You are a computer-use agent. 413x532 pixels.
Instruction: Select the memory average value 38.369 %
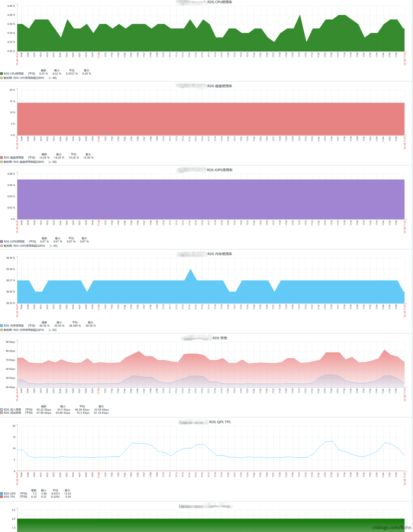(75, 326)
